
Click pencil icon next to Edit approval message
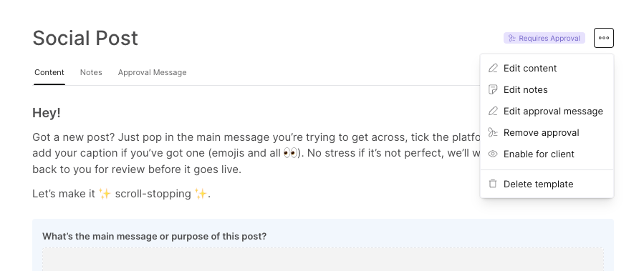click(x=492, y=111)
